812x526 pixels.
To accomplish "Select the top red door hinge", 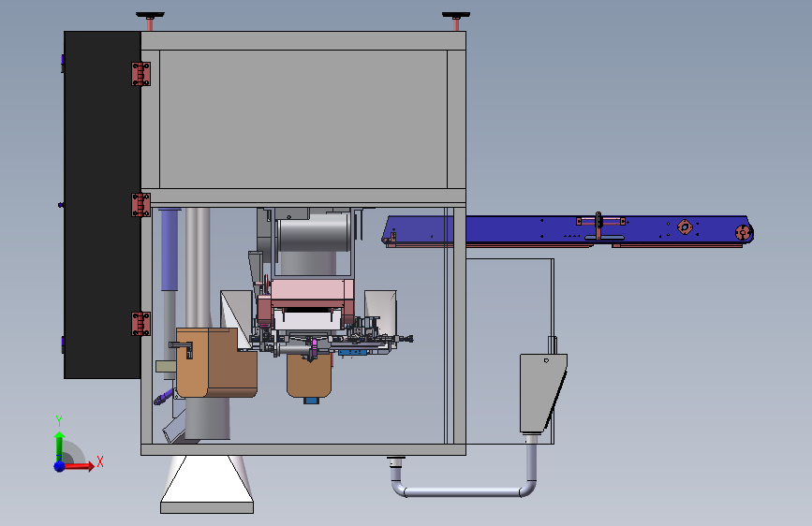I will [140, 74].
